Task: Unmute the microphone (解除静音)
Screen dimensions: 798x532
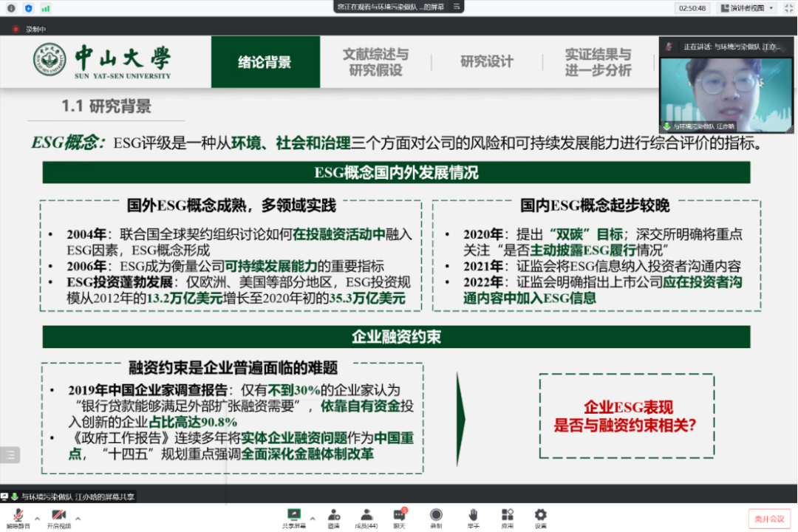Action: [18, 519]
